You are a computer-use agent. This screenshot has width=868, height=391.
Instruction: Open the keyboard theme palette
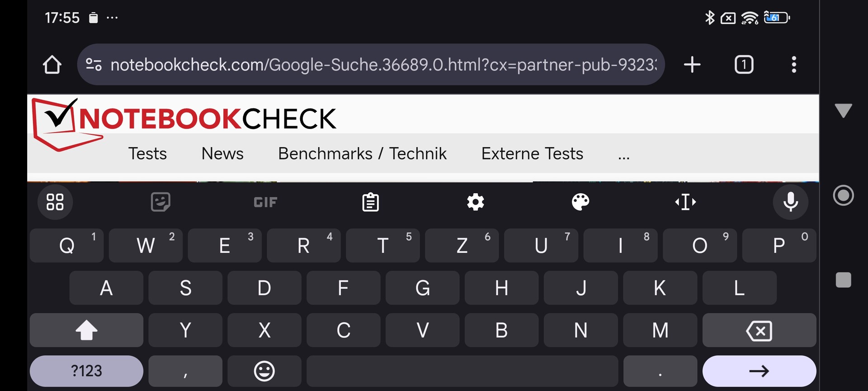coord(580,202)
